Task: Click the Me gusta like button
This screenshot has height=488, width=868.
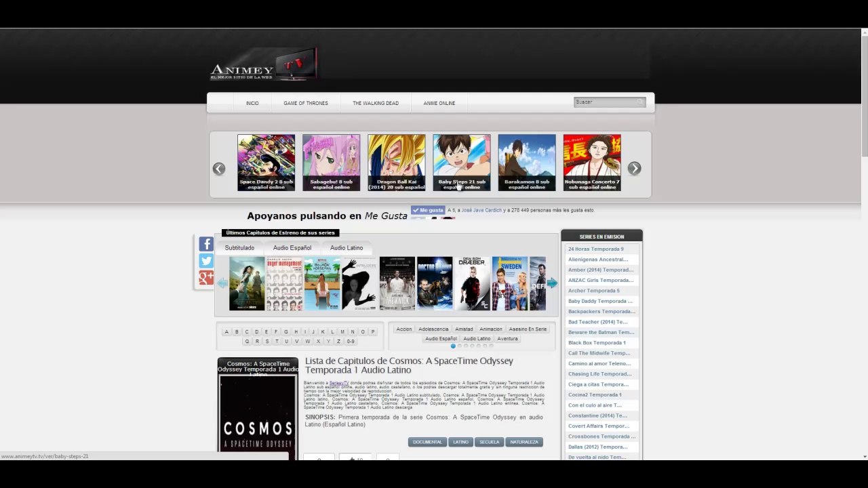Action: click(428, 210)
